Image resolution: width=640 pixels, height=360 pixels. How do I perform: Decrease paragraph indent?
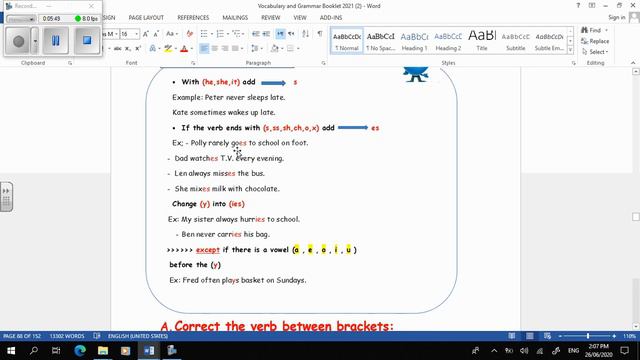pyautogui.click(x=256, y=34)
